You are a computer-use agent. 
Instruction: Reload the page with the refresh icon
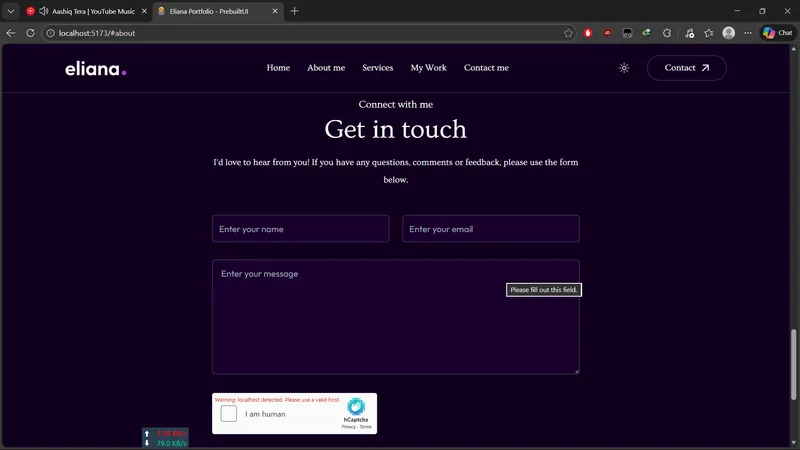pos(30,33)
